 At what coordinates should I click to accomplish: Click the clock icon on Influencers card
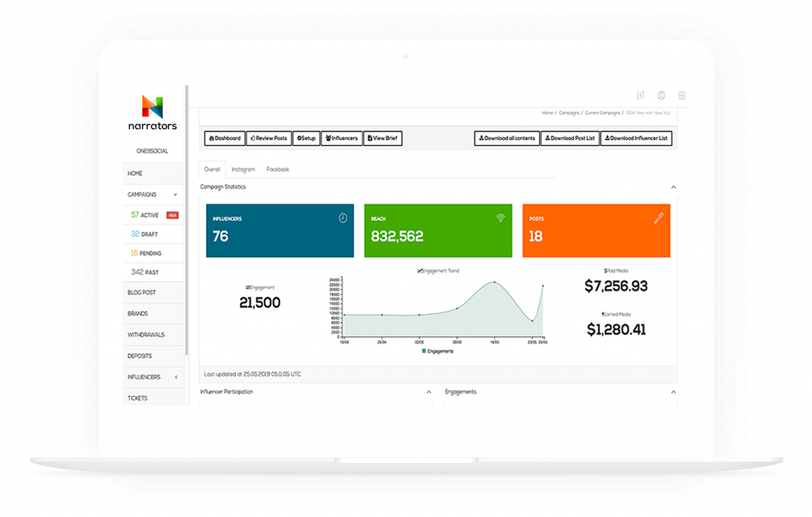[x=343, y=218]
